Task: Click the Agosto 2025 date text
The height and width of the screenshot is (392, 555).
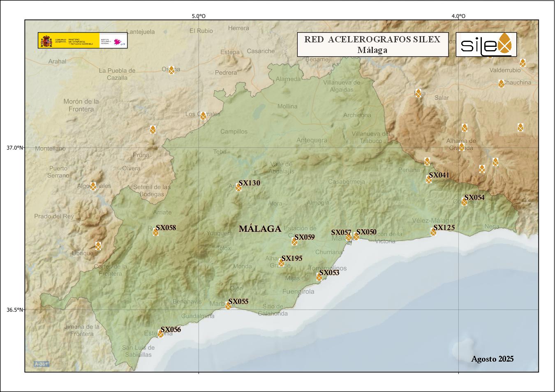Action: (x=492, y=359)
